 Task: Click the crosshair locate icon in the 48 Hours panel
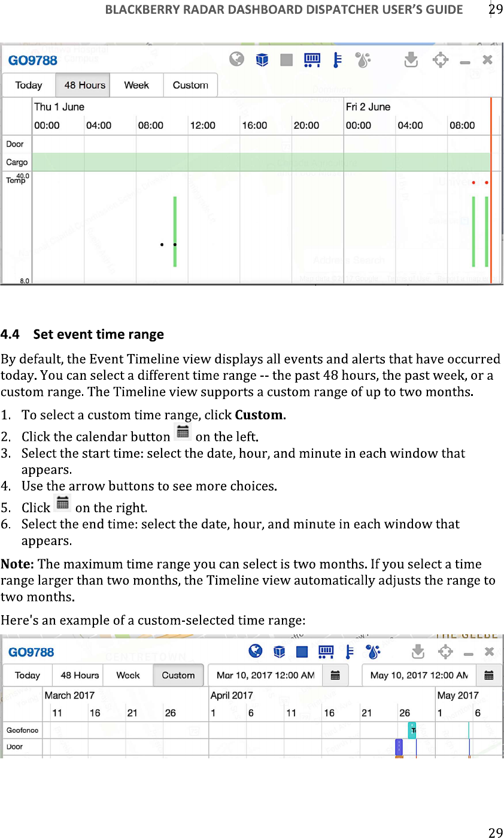pos(441,60)
